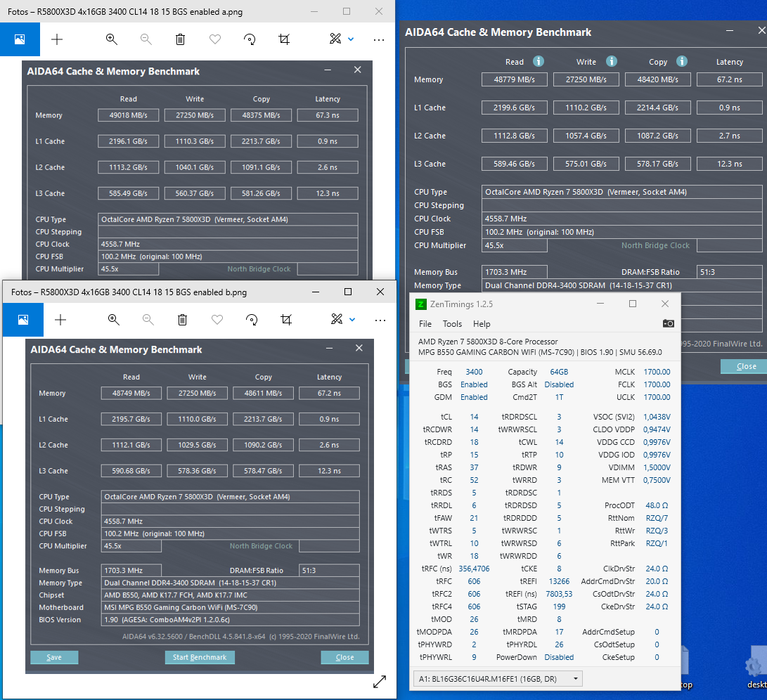The image size is (767, 700).
Task: Select the image view icon in Fotos sidebar
Action: (20, 39)
